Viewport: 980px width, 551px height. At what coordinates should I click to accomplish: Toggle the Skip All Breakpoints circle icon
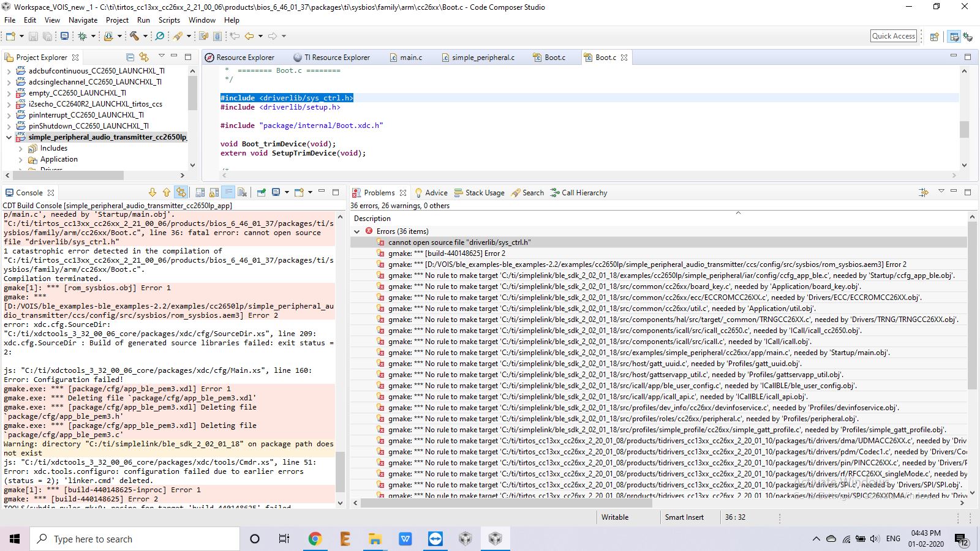160,37
